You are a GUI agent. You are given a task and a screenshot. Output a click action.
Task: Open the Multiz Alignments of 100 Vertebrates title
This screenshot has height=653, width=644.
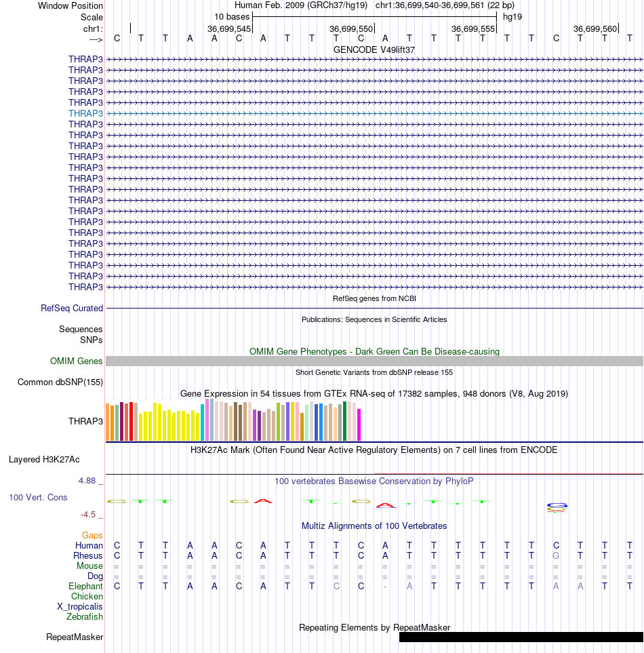pyautogui.click(x=374, y=526)
